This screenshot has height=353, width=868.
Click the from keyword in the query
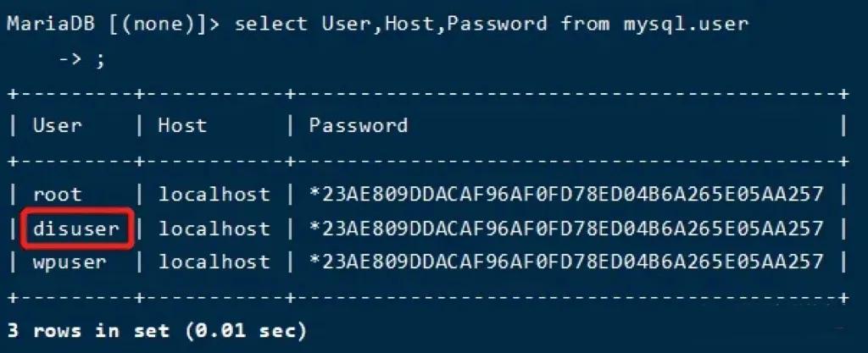(x=585, y=24)
